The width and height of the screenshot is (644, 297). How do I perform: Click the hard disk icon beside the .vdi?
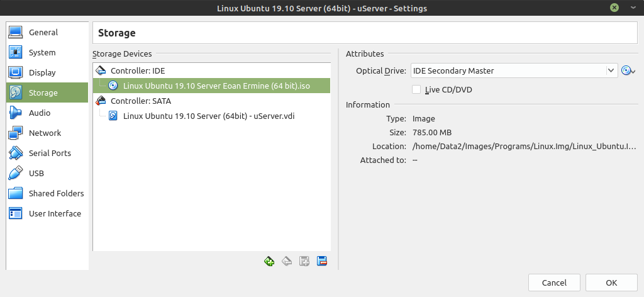tap(113, 116)
